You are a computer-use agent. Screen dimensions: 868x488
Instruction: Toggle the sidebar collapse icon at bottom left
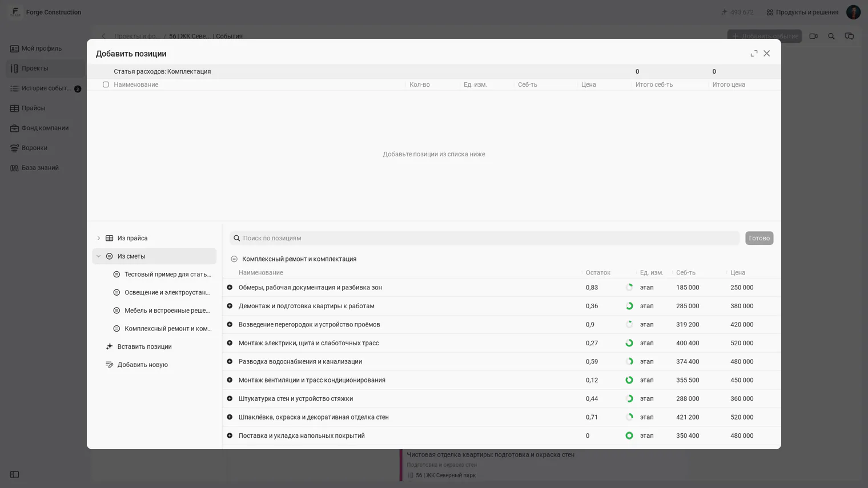[14, 474]
